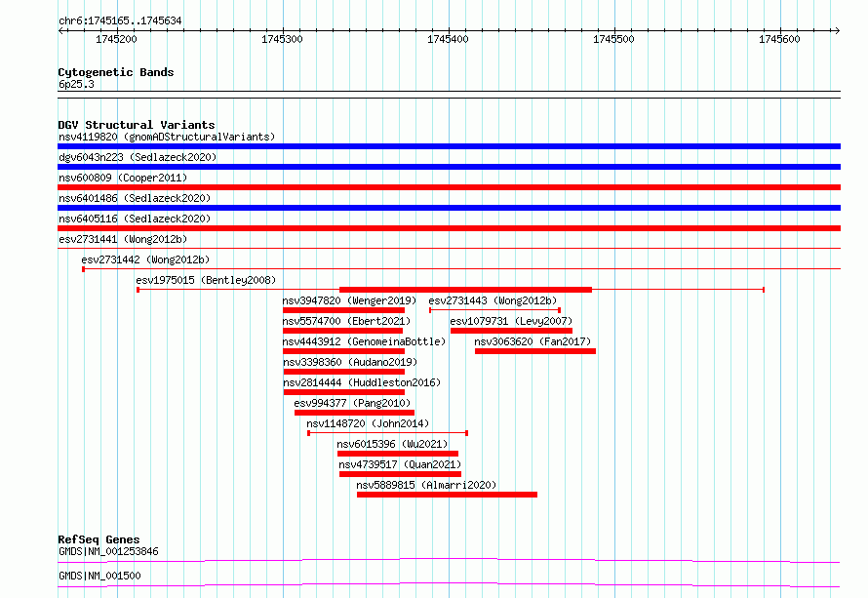Open nsv1148720 (John2014) variant
The image size is (868, 598).
[x=368, y=423]
